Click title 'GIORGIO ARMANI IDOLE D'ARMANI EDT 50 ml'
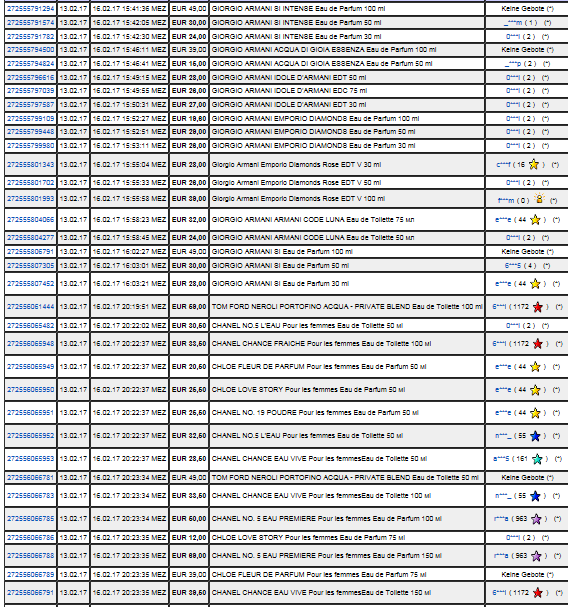Image resolution: width=568 pixels, height=607 pixels. [289, 77]
